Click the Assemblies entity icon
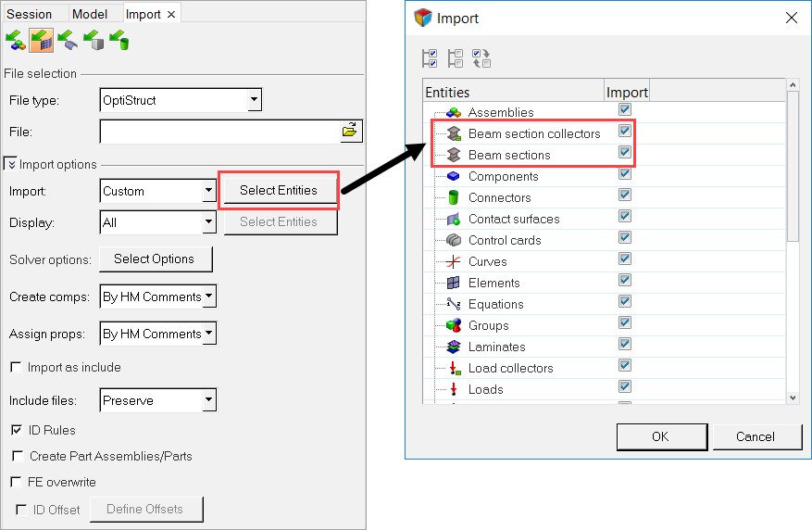Viewport: 812px width, 530px height. (x=454, y=112)
